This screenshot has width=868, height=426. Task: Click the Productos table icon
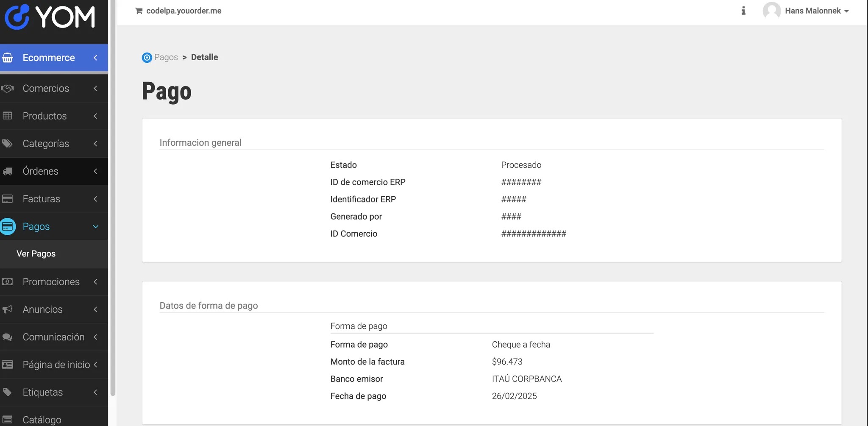coord(8,116)
